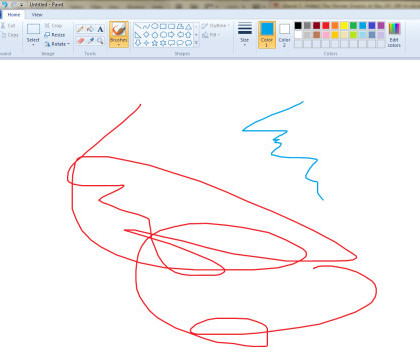Select the Color picker eyedropper tool
This screenshot has height=360, width=420.
click(90, 41)
